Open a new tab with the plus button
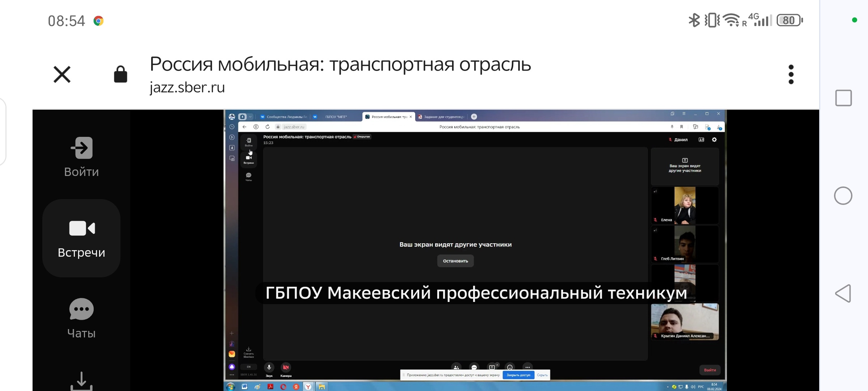The image size is (868, 391). [x=474, y=117]
